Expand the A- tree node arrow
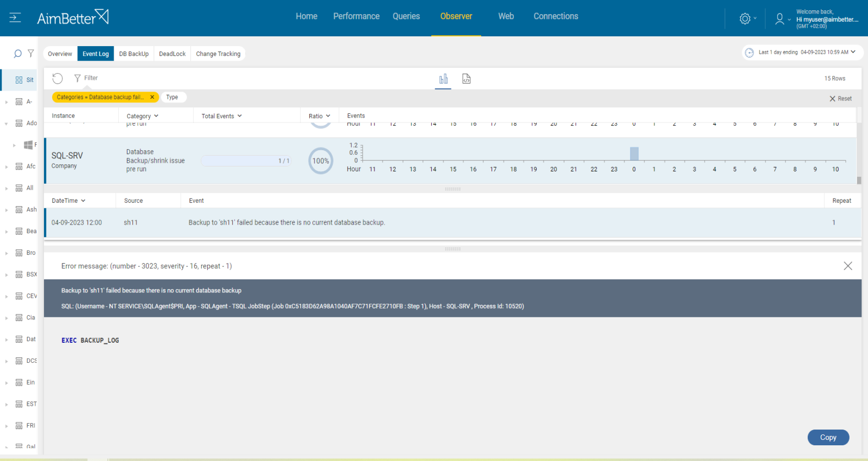 (7, 102)
